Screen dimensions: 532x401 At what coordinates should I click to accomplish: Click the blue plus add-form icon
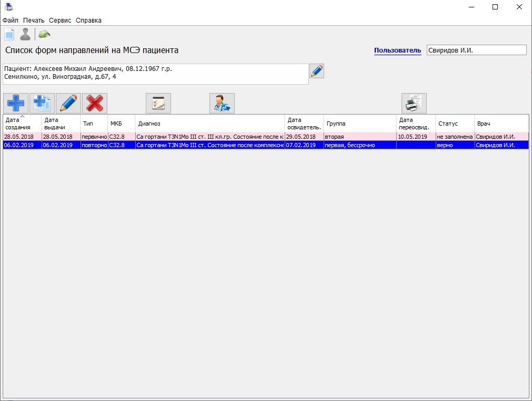pyautogui.click(x=16, y=104)
